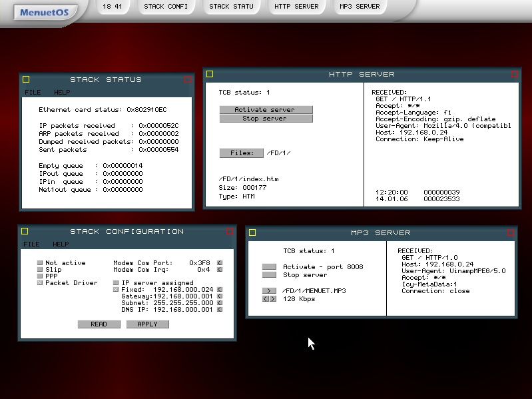Click User-Agent: WinampMPEG/5.0 line
The width and height of the screenshot is (532, 399).
(453, 270)
